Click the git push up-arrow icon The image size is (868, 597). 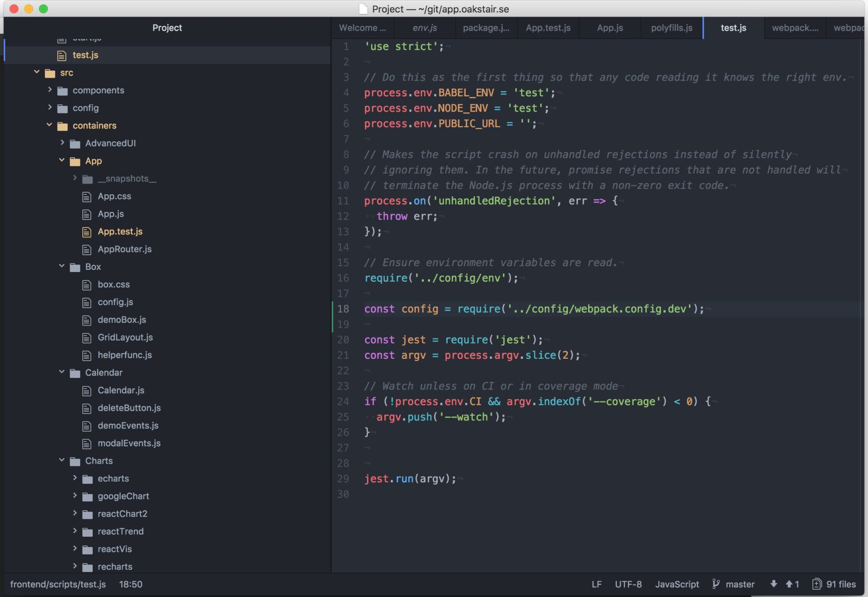[x=789, y=584]
